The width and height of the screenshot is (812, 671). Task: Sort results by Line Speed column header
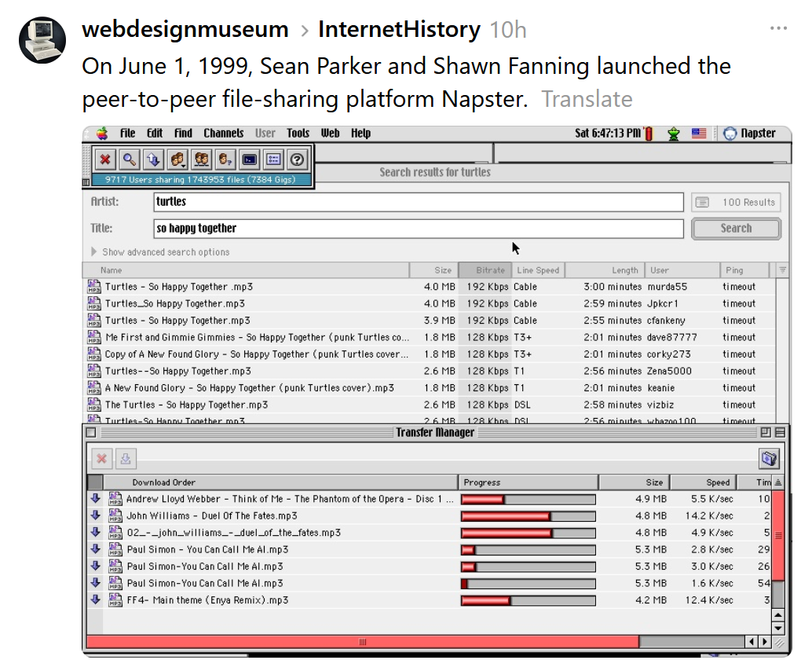(x=539, y=270)
